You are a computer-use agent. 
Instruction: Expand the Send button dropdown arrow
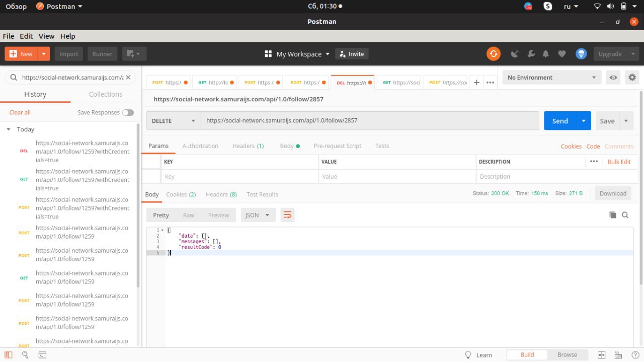coord(584,121)
